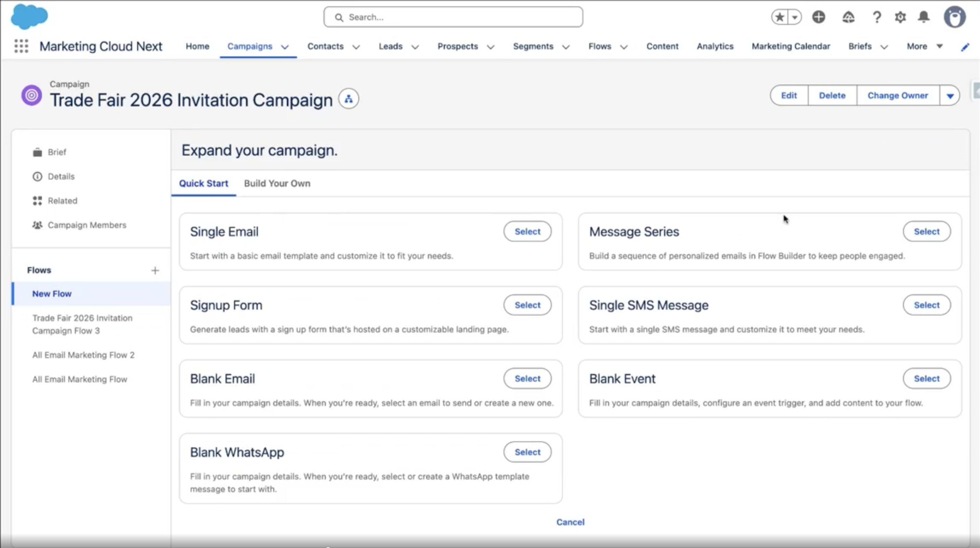
Task: Open the Help question mark
Action: [x=876, y=17]
